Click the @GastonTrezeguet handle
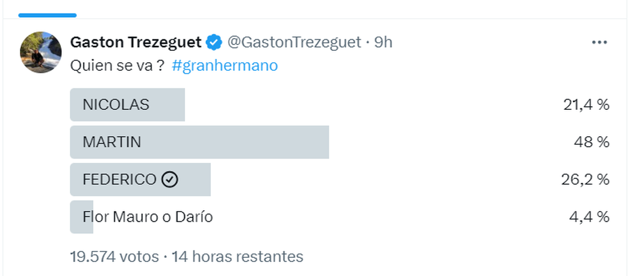Image resolution: width=644 pixels, height=276 pixels. pyautogui.click(x=294, y=42)
